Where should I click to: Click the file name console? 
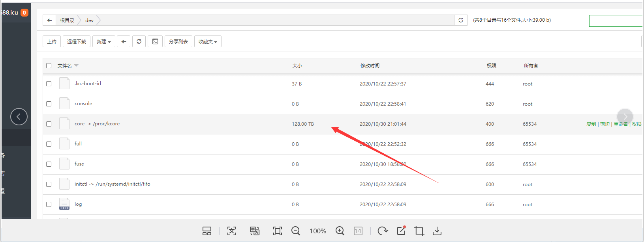(83, 104)
